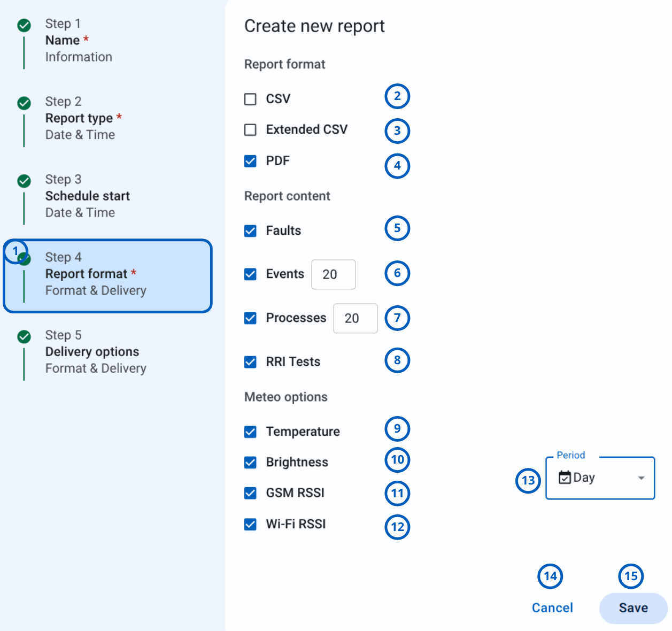Viewport: 672px width, 631px height.
Task: Click the 'Create new report' heading
Action: pos(314,26)
